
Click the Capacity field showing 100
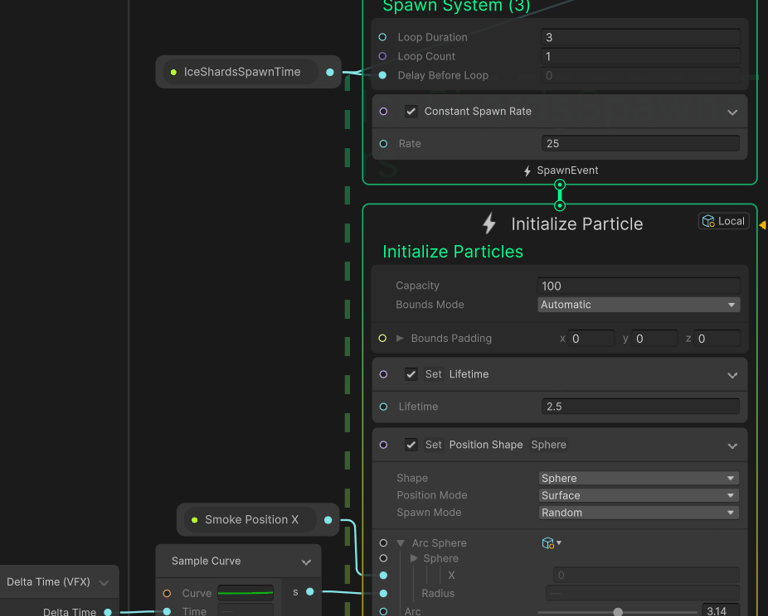coord(639,286)
